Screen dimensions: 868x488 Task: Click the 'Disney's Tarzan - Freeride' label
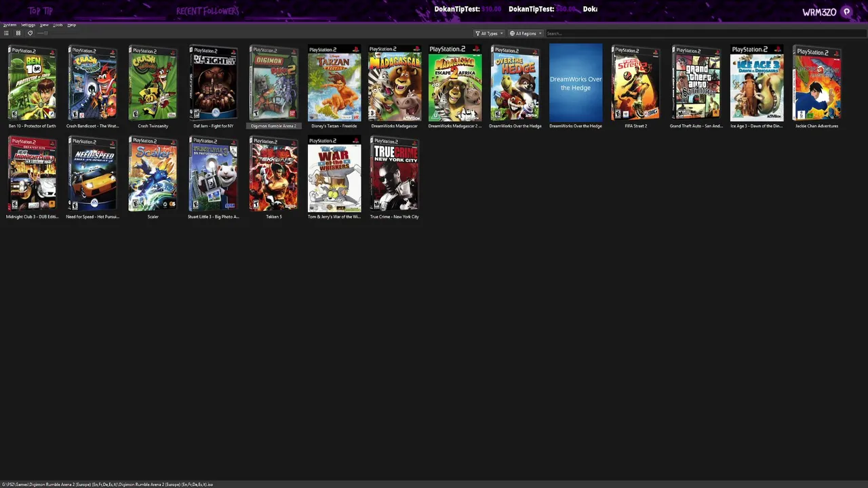click(x=334, y=126)
